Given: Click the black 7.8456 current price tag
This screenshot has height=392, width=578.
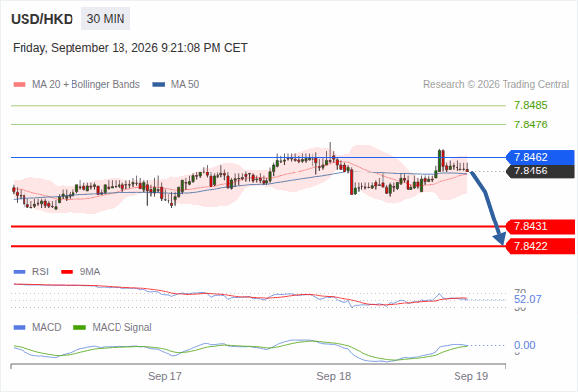Looking at the screenshot, I should [x=540, y=171].
